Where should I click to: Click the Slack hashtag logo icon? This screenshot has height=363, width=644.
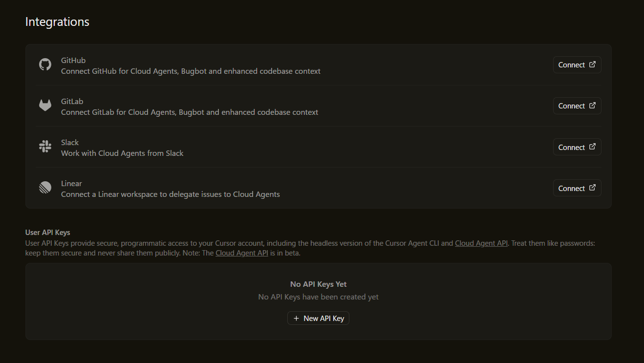45,147
